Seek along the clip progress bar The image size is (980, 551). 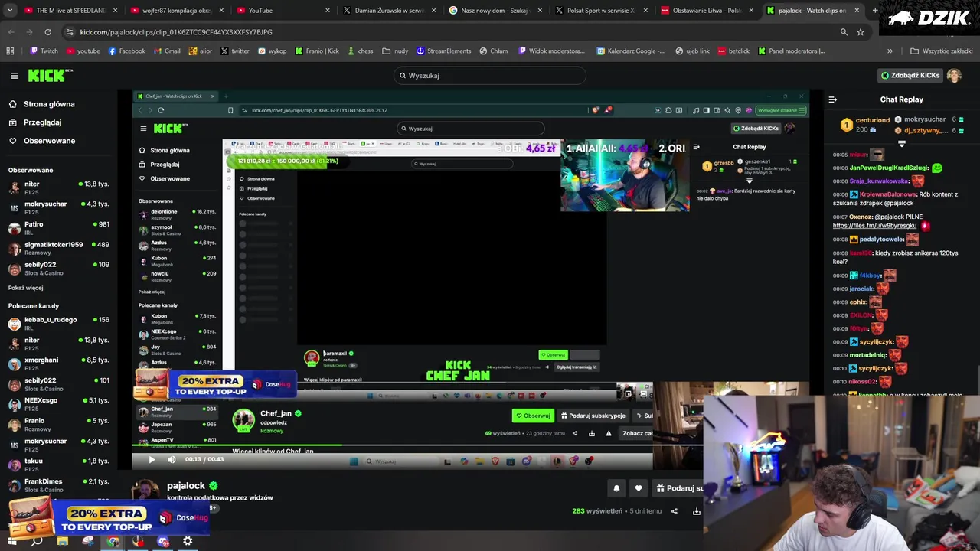[392, 445]
